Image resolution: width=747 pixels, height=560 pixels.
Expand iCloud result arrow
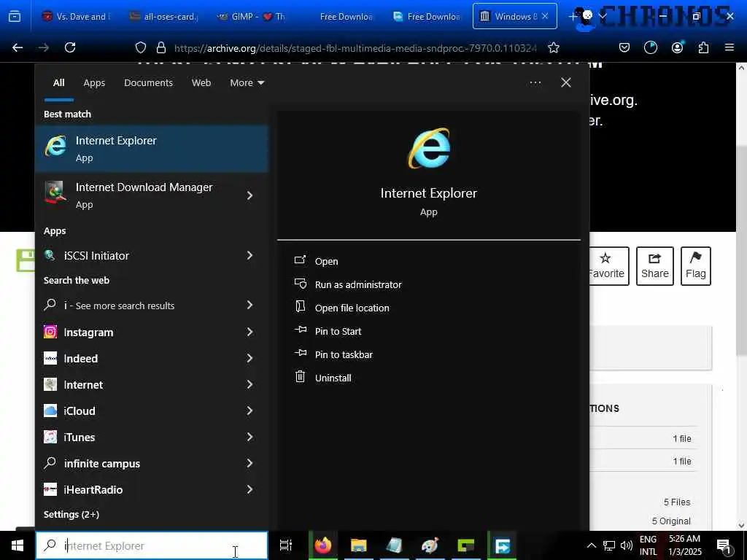(250, 411)
